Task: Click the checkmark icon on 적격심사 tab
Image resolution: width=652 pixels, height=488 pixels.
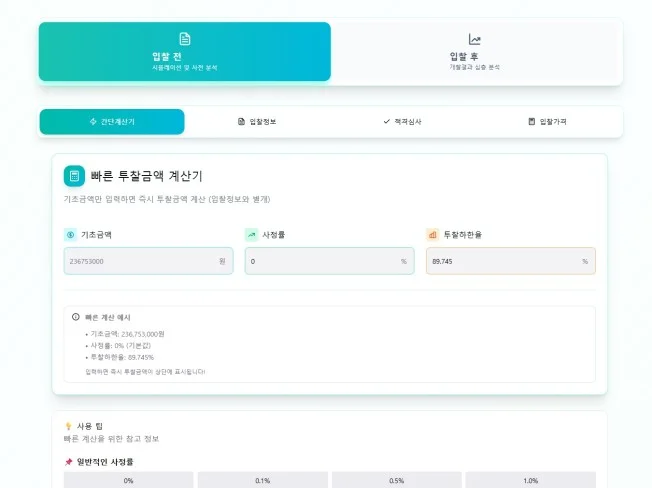Action: (386, 122)
